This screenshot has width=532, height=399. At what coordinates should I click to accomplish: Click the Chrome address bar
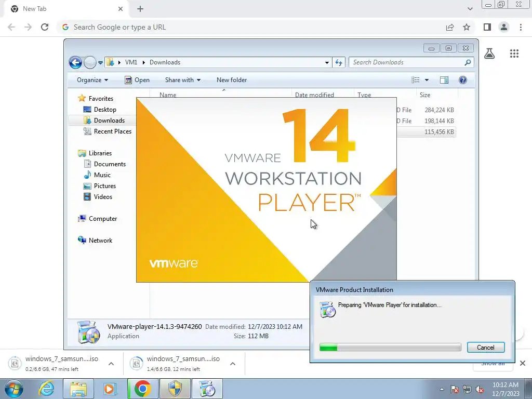[x=251, y=27]
